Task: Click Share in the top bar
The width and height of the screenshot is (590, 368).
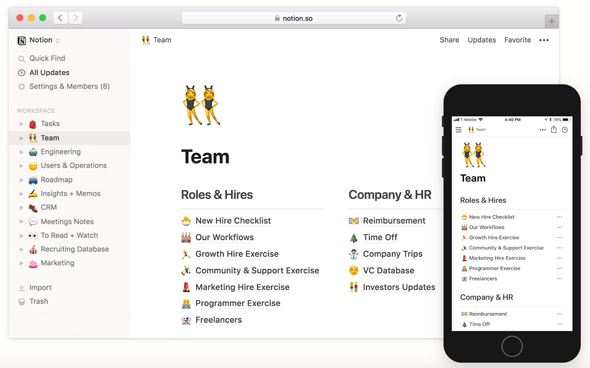Action: (x=449, y=40)
